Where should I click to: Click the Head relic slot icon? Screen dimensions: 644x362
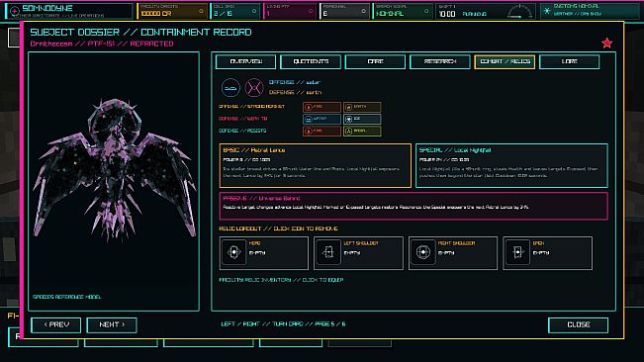(233, 252)
